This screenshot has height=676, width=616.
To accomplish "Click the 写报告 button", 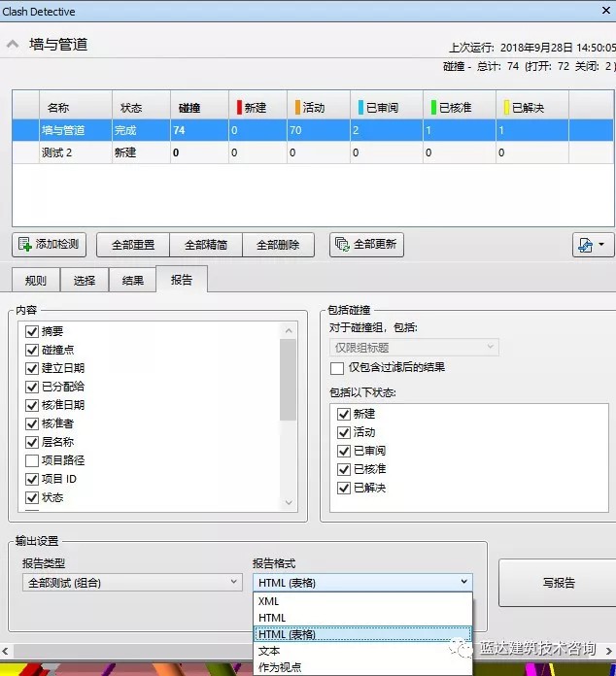I will tap(559, 583).
